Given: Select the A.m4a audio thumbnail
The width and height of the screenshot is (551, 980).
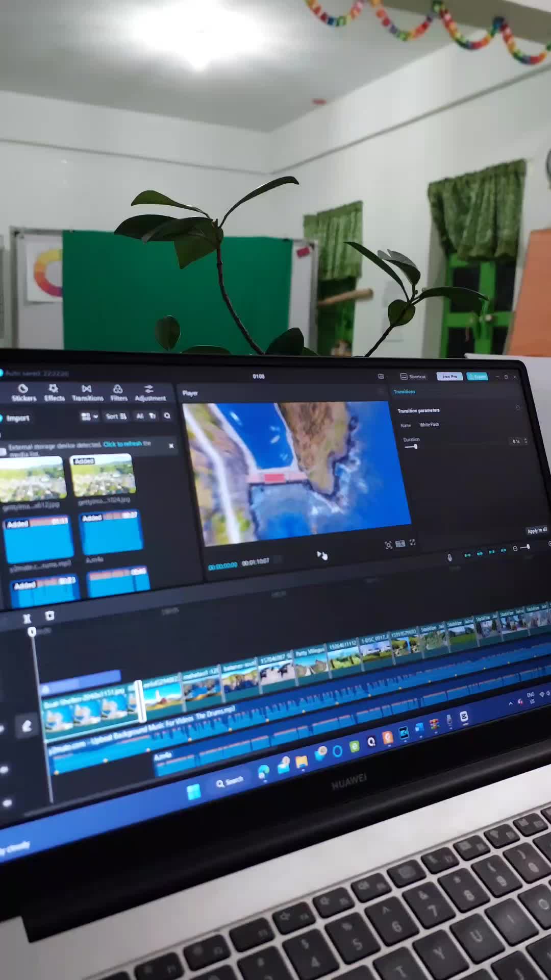Looking at the screenshot, I should (111, 533).
